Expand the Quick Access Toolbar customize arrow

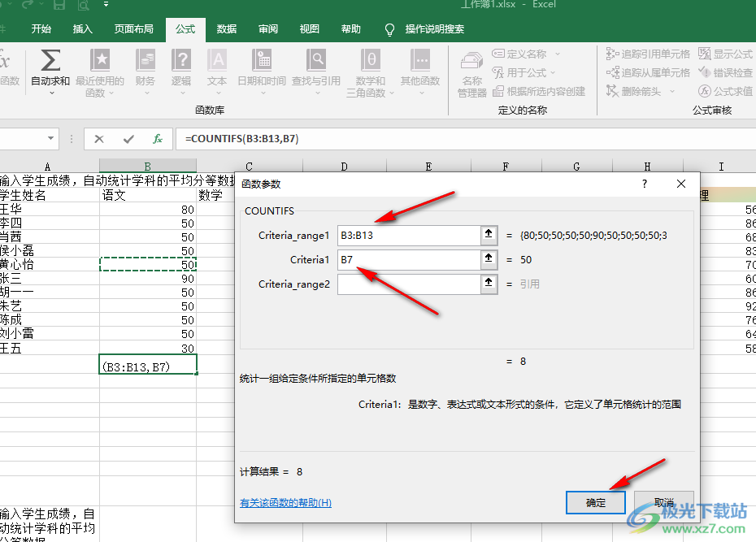click(x=106, y=4)
